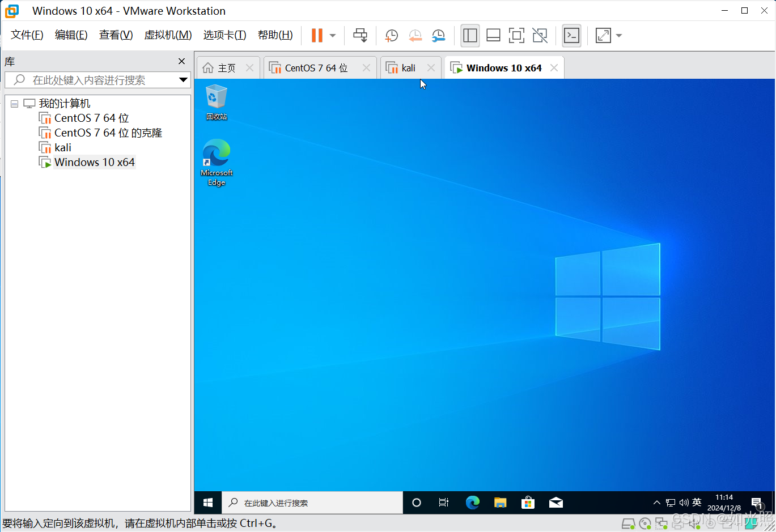Open the 文件(F) menu
Screen dimensions: 776x532
coord(27,35)
